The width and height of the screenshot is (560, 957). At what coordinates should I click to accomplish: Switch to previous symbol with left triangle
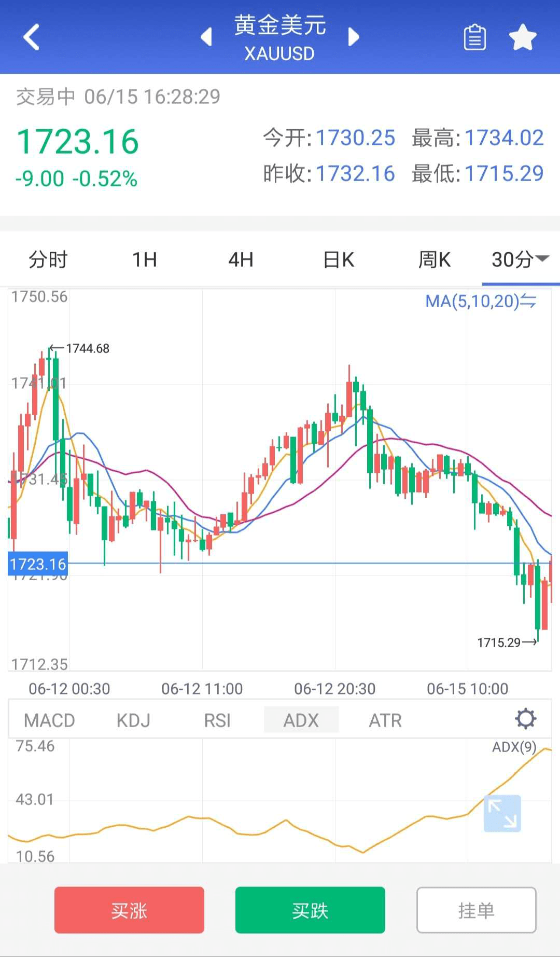click(206, 37)
